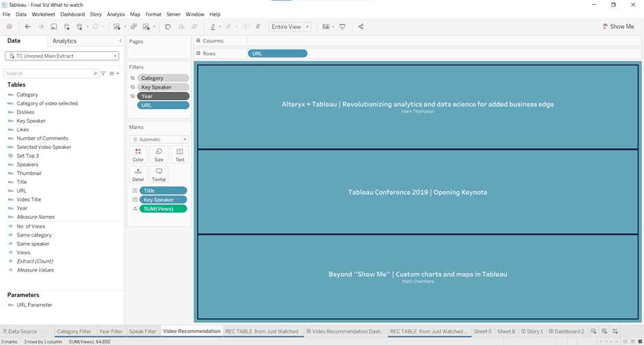Open the Analysis menu
The image size is (644, 345).
click(116, 14)
